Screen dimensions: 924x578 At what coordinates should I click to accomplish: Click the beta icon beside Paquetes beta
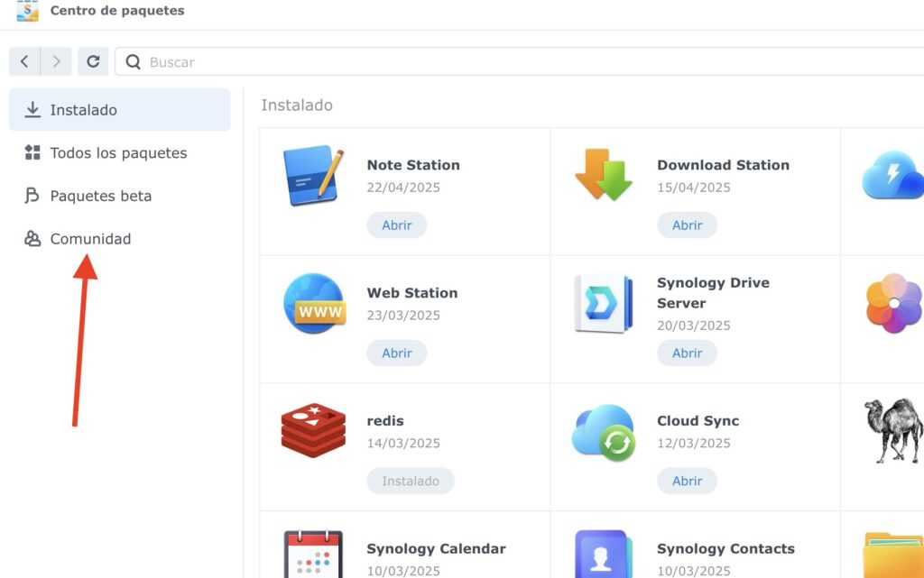[x=32, y=196]
